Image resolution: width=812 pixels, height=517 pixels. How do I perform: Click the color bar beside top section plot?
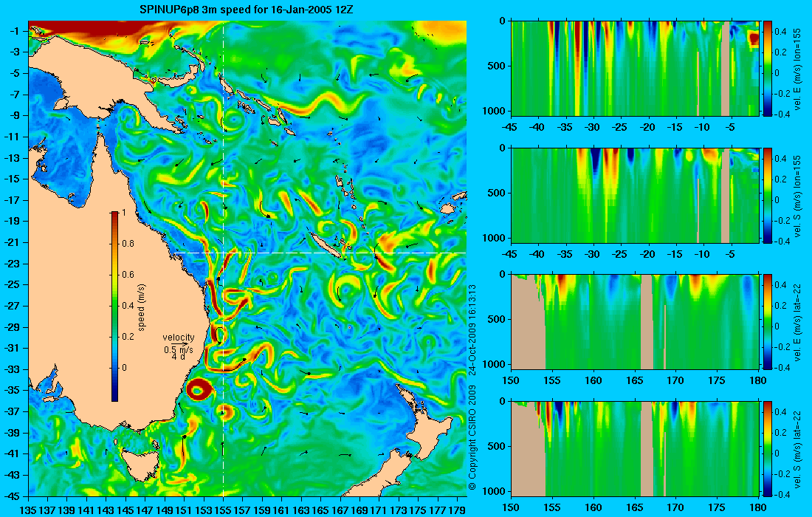click(x=768, y=69)
